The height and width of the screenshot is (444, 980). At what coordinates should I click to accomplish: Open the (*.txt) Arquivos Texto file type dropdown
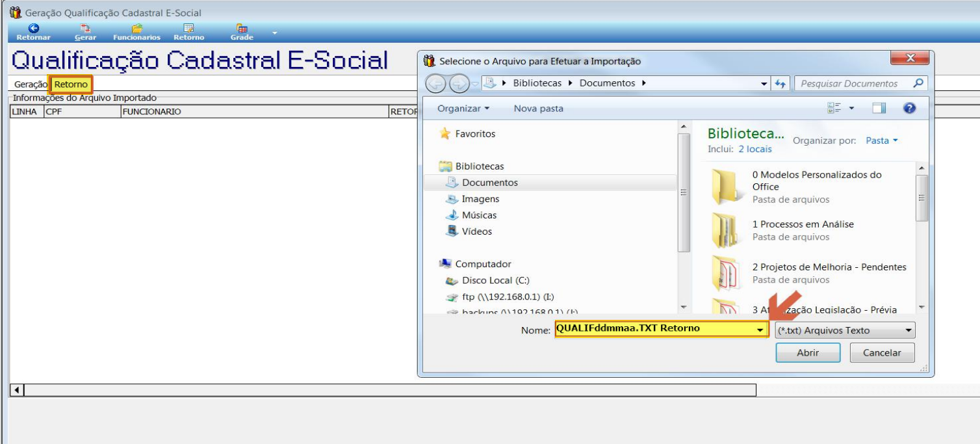pos(845,330)
